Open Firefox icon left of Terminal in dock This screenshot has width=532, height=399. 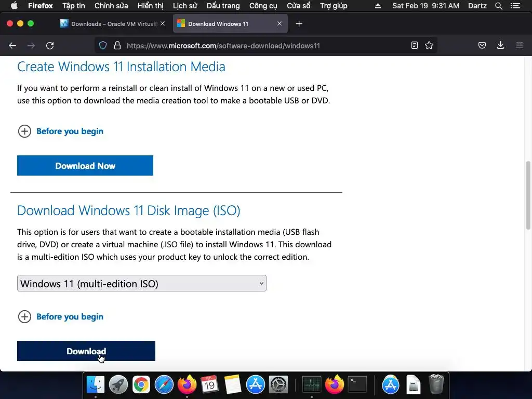[x=334, y=385]
